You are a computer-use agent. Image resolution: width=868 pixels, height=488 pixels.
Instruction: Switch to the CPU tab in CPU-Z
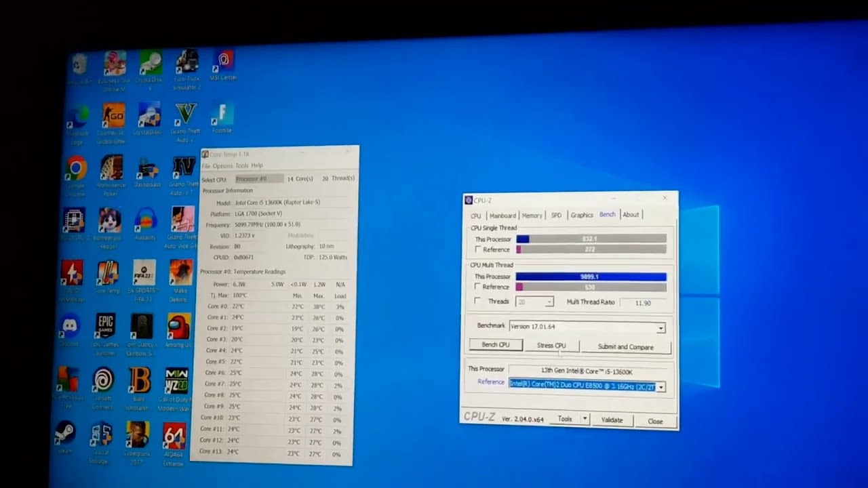pyautogui.click(x=476, y=216)
